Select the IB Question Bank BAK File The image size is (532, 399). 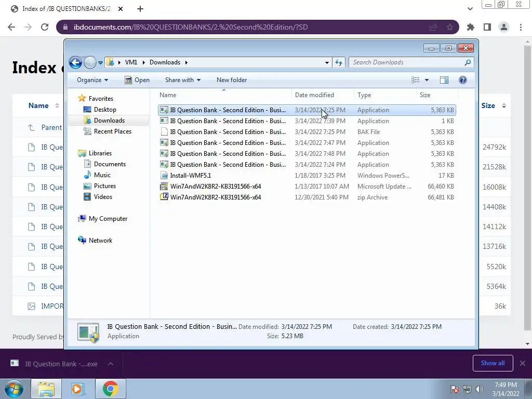pos(307,132)
